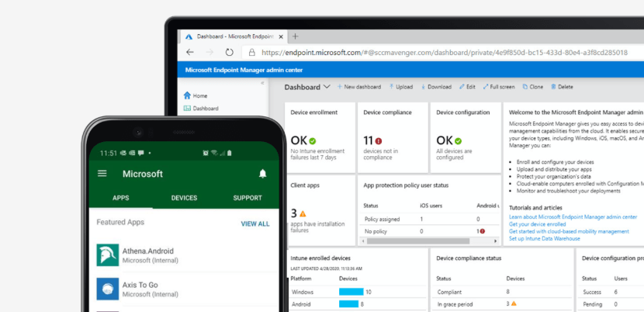The width and height of the screenshot is (644, 312).
Task: Close the Dashboard browser tab
Action: [281, 36]
